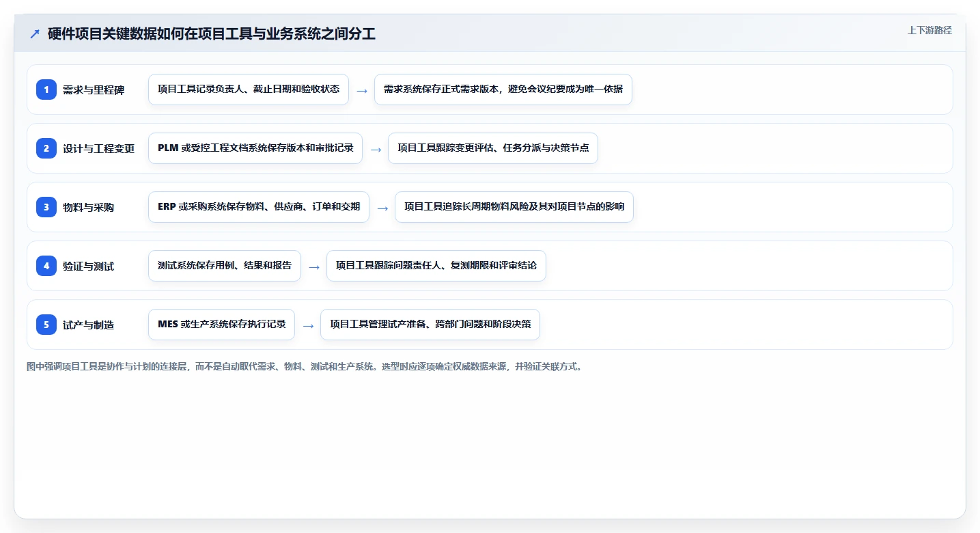This screenshot has height=533, width=980.
Task: Select the 物料与采购 row label
Action: [x=88, y=207]
